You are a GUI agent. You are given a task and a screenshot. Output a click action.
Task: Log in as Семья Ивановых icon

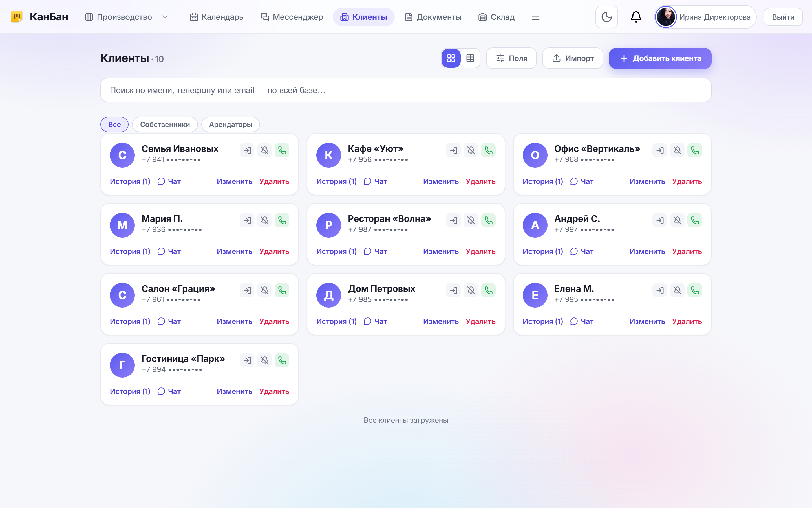point(247,150)
